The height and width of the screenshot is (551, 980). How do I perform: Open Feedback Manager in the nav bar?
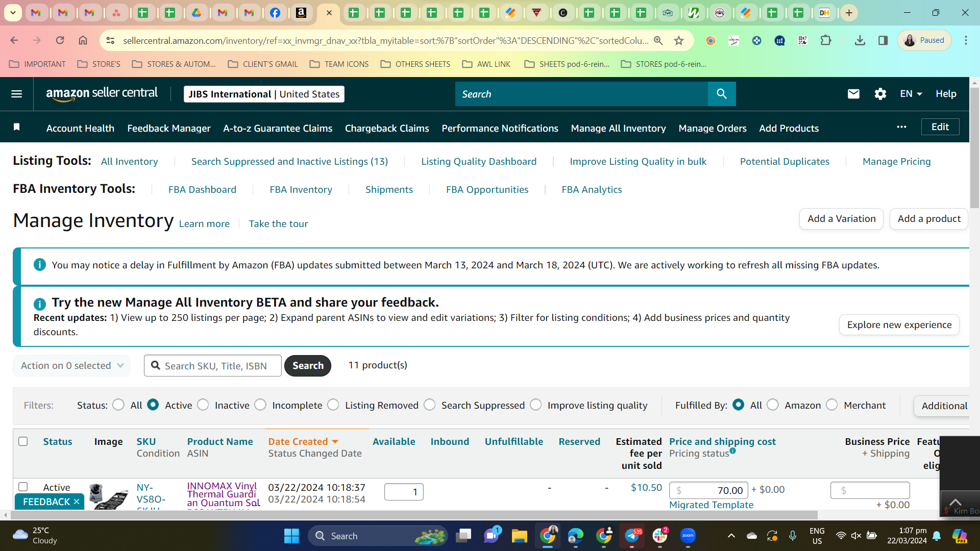tap(169, 128)
